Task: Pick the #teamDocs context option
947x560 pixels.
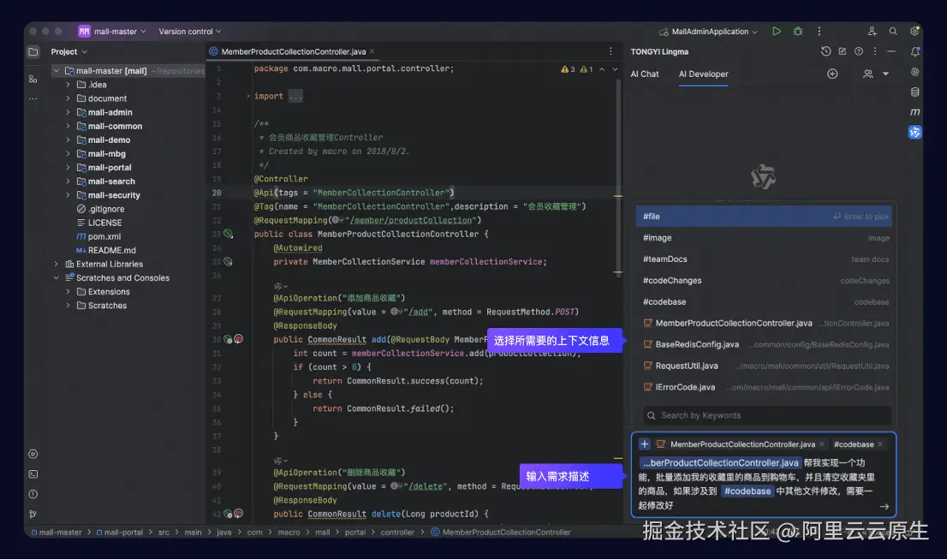Action: point(764,259)
